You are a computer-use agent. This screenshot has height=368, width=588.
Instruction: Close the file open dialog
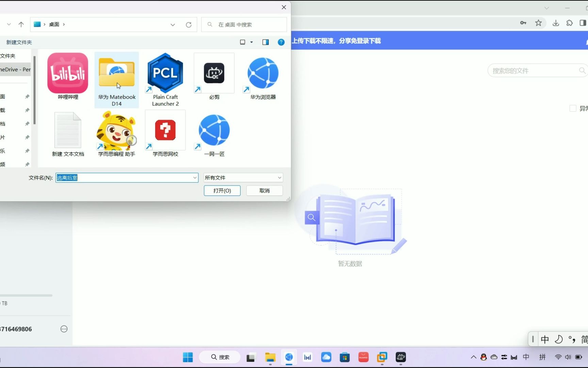pyautogui.click(x=284, y=7)
